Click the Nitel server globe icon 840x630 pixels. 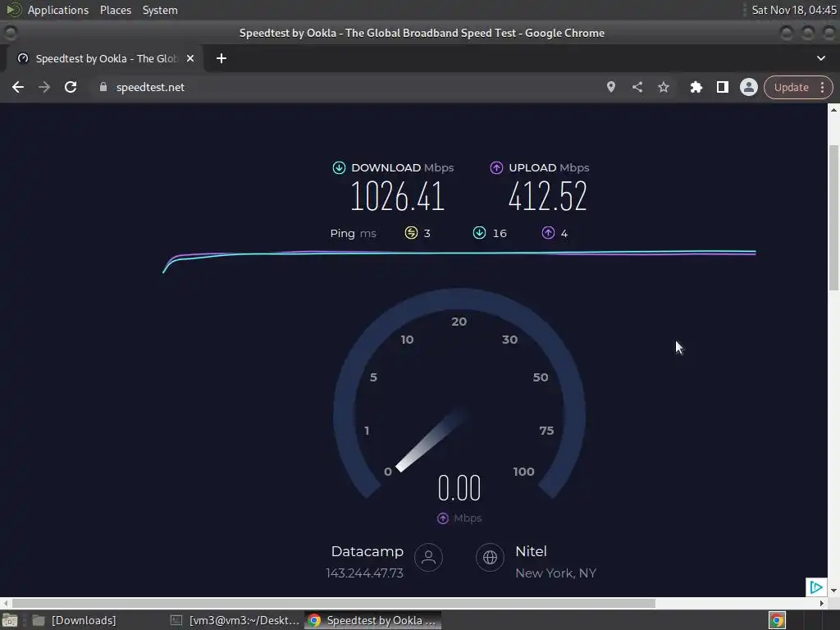pyautogui.click(x=490, y=557)
